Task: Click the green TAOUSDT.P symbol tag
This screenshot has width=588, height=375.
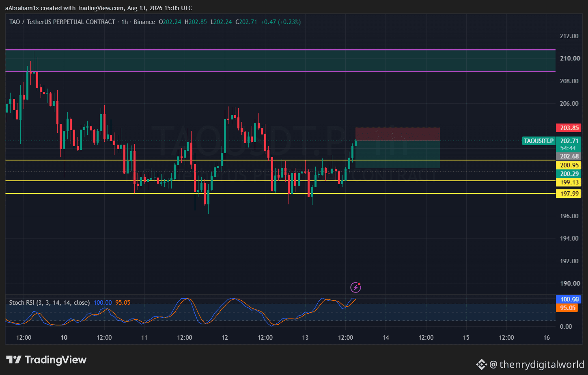Action: point(539,141)
